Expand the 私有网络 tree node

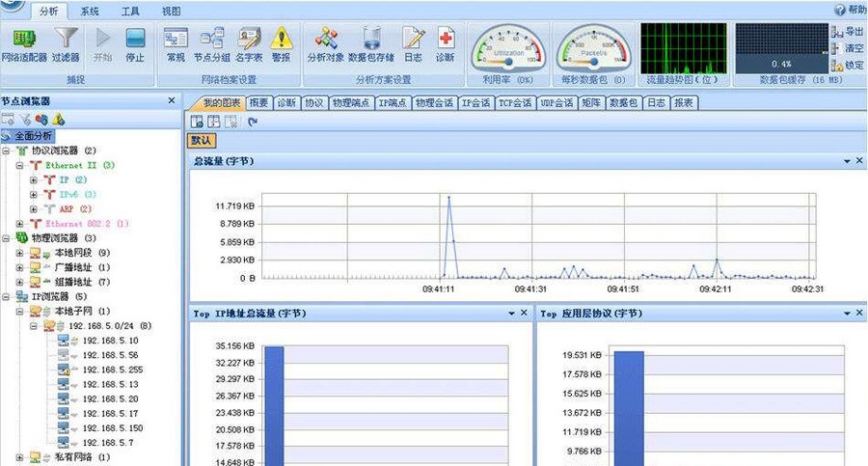coord(20,456)
